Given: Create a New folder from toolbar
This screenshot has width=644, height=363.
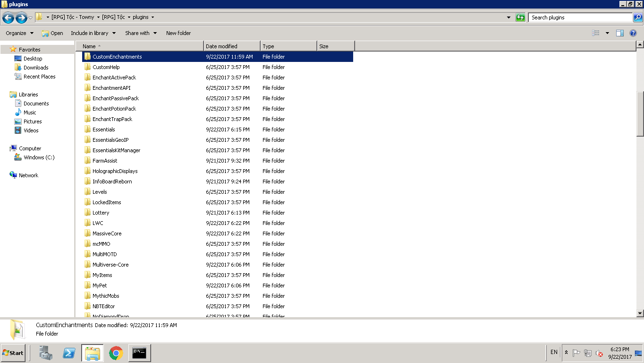Looking at the screenshot, I should [178, 33].
